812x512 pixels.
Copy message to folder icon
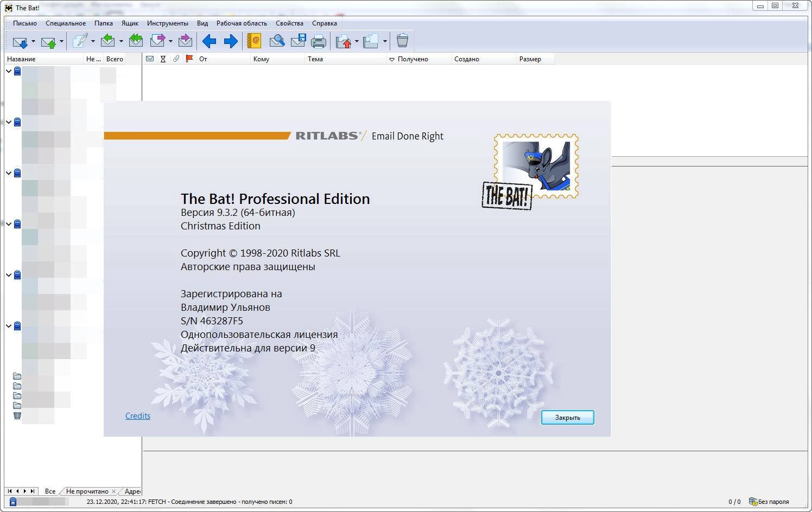(x=371, y=41)
